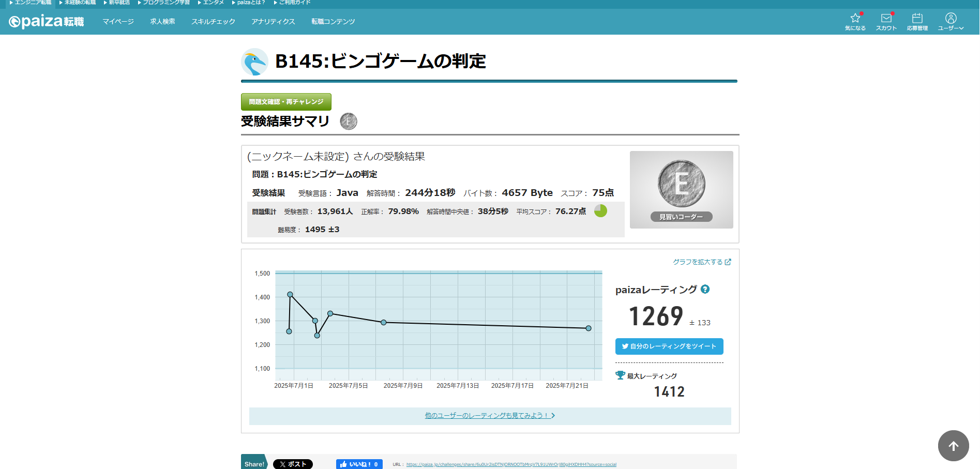Viewport: 980px width, 469px height.
Task: Click the silver E rank coin beside 受験結果サマリ
Action: coord(349,122)
